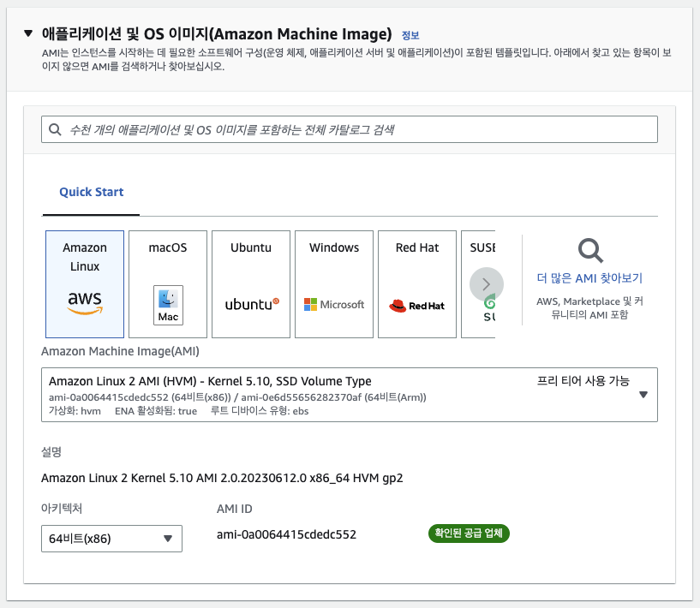Click the magnifier icon in search box
Screen dimensions: 700x608
(x=55, y=129)
